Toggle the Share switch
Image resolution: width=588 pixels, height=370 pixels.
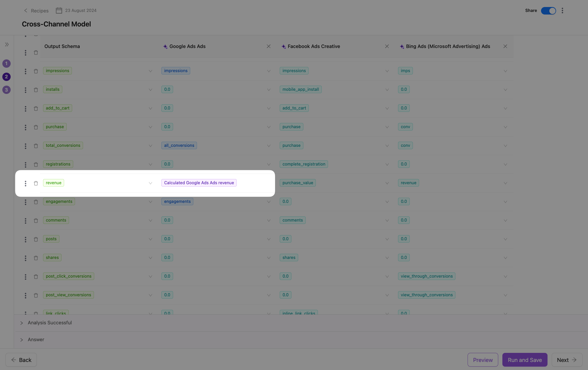[x=548, y=10]
